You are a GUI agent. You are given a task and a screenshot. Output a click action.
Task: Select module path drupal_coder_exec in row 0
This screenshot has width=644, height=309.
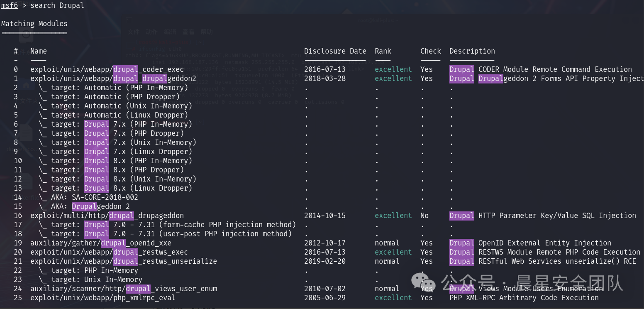[x=107, y=69]
